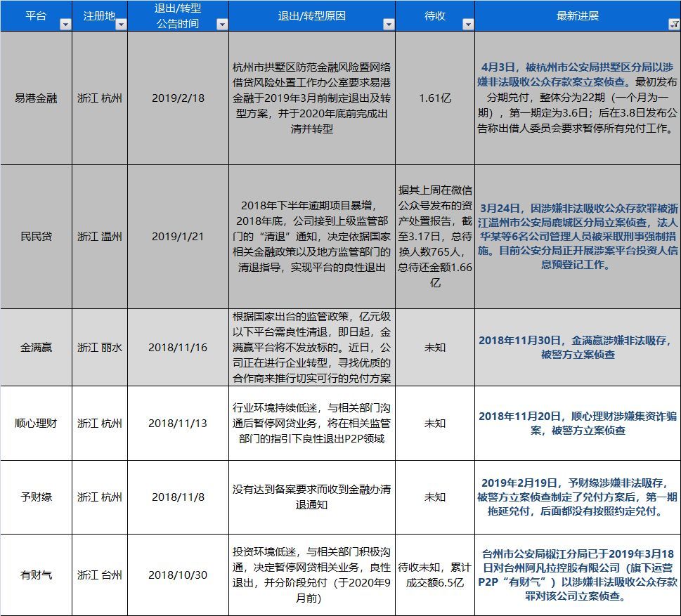Click the 金满赢 platform cell
Image resolution: width=681 pixels, height=616 pixels.
coord(36,347)
